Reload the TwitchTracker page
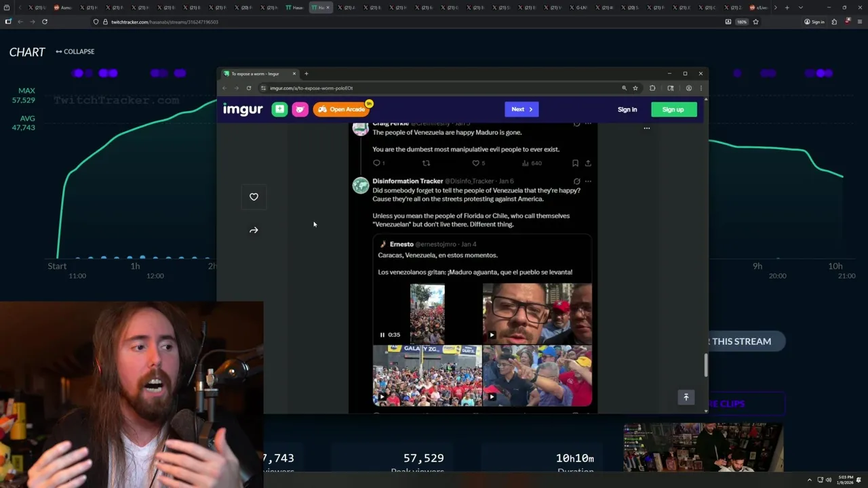The image size is (868, 488). (x=45, y=22)
